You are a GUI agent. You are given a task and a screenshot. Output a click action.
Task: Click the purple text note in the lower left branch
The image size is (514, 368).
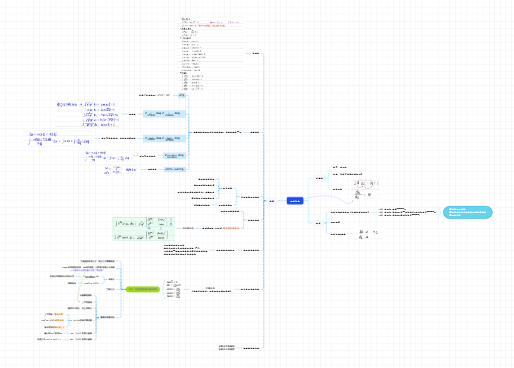point(88,270)
